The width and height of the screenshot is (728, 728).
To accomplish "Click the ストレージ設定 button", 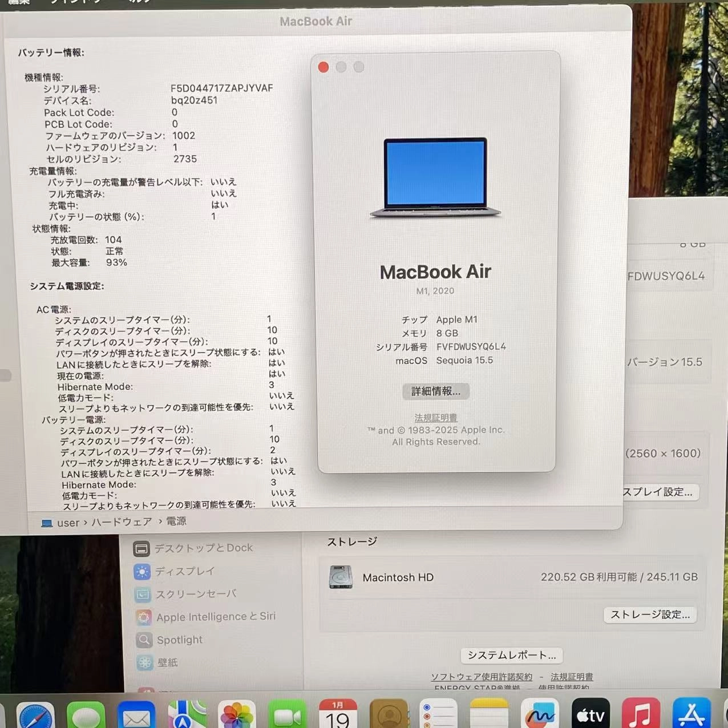I will coord(649,614).
